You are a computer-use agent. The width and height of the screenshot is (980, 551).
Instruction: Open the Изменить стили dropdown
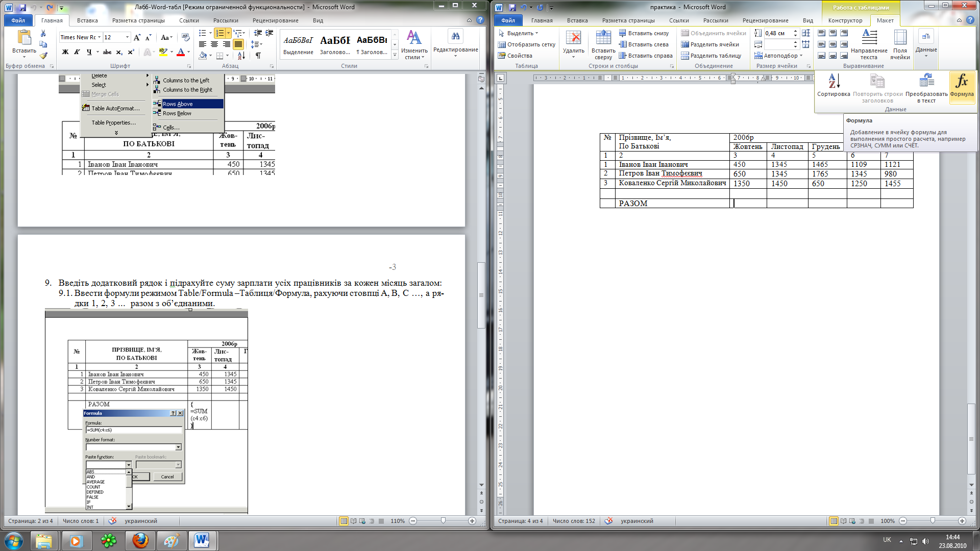414,45
